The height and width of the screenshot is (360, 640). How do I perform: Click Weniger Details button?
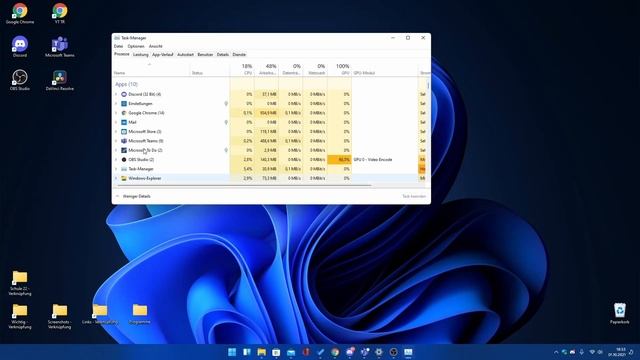(133, 196)
